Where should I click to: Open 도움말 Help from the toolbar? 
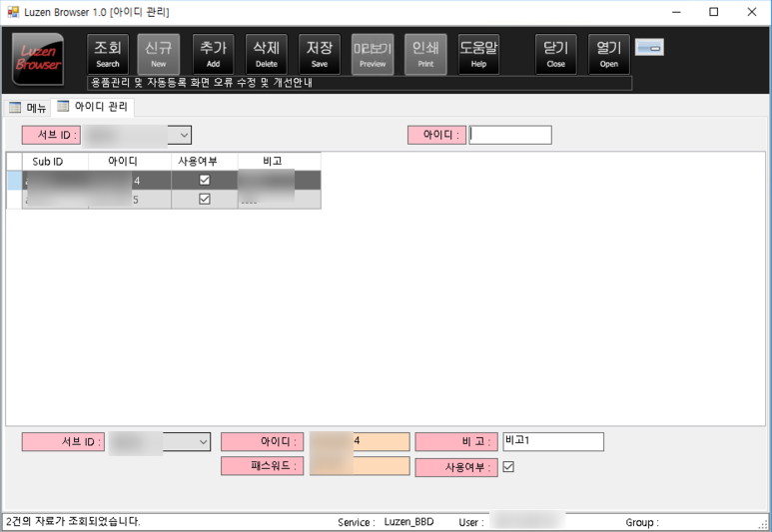click(x=478, y=54)
